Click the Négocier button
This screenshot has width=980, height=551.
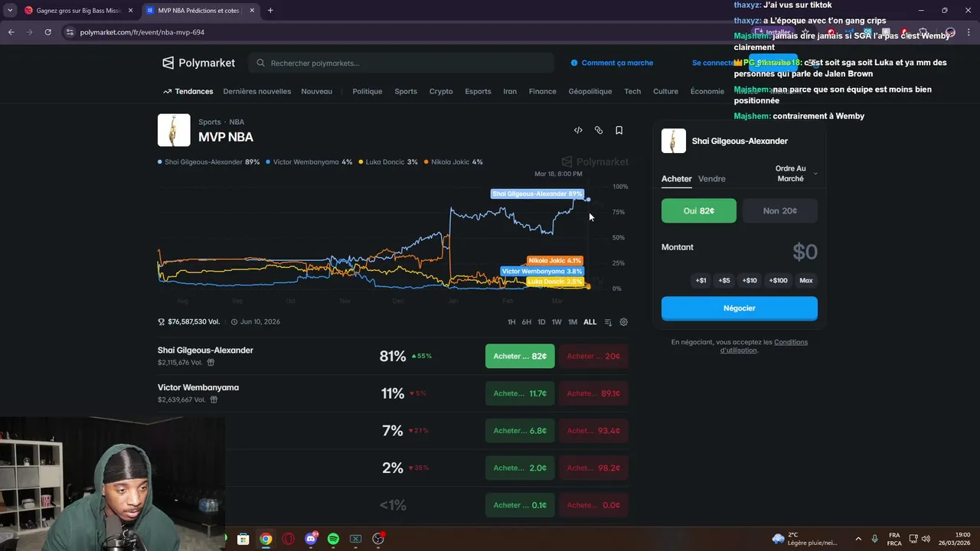point(740,308)
